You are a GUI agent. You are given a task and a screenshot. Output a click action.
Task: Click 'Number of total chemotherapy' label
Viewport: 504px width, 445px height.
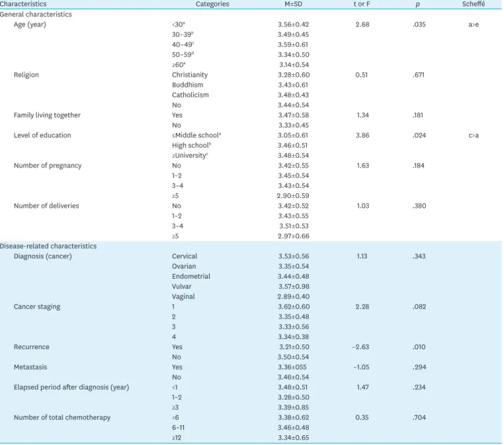point(62,417)
